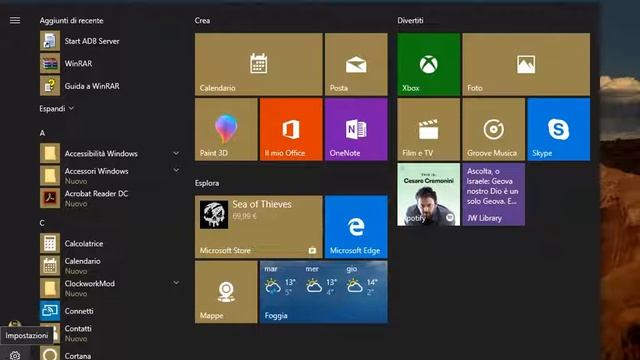The height and width of the screenshot is (360, 640).
Task: Open Impostazioni gear icon
Action: (x=15, y=355)
